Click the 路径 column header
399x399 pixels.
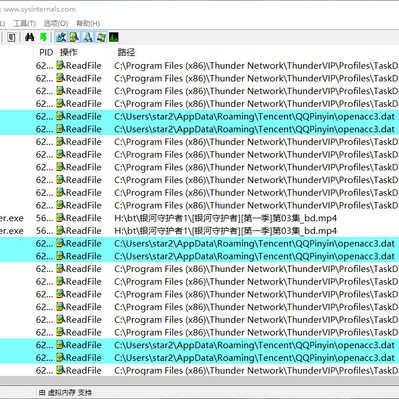[126, 52]
